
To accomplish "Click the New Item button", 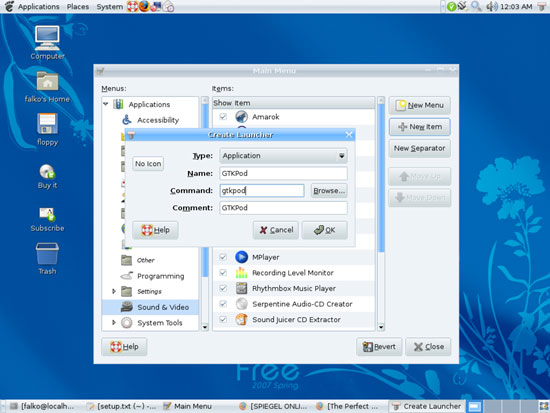I will coord(420,127).
